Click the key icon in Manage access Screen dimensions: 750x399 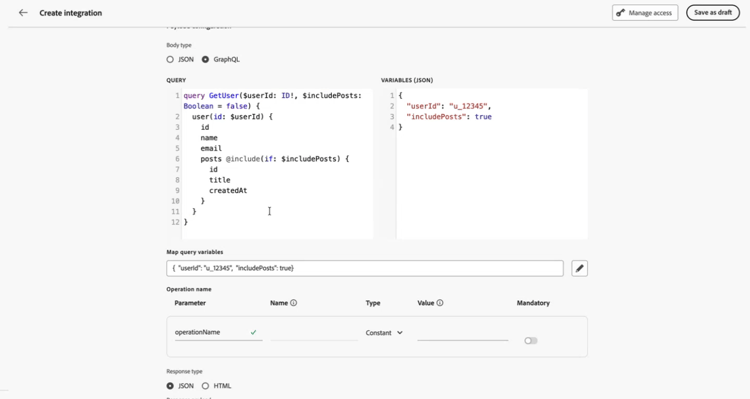pos(620,13)
